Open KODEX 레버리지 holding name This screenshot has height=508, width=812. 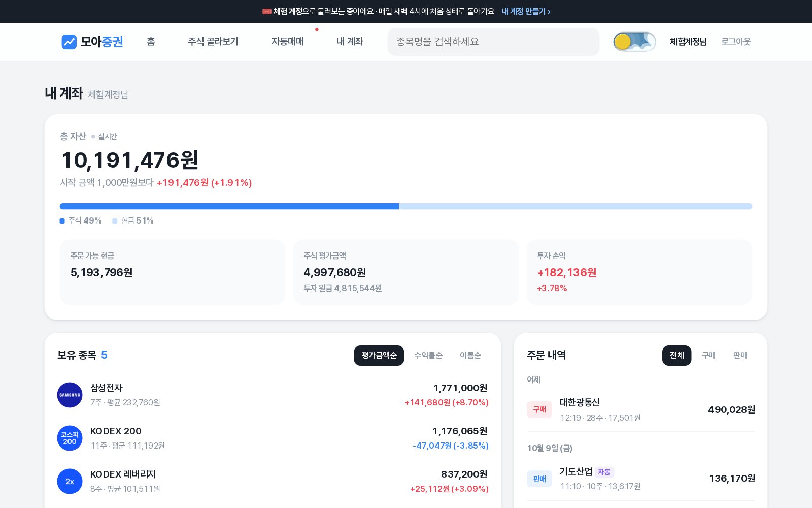(x=123, y=474)
